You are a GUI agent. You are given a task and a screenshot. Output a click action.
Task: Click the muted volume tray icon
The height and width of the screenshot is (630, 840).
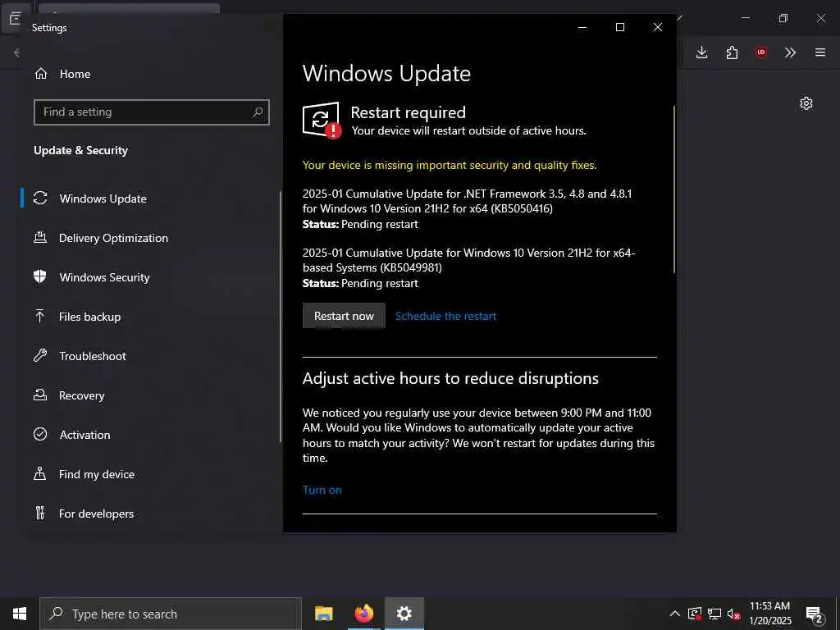[733, 614]
